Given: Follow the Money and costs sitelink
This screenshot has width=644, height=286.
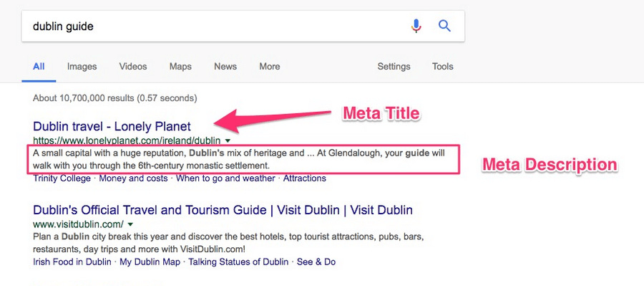Looking at the screenshot, I should 134,178.
